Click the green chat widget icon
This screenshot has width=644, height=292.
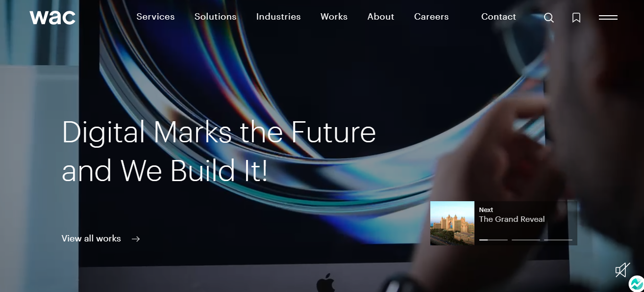(636, 284)
